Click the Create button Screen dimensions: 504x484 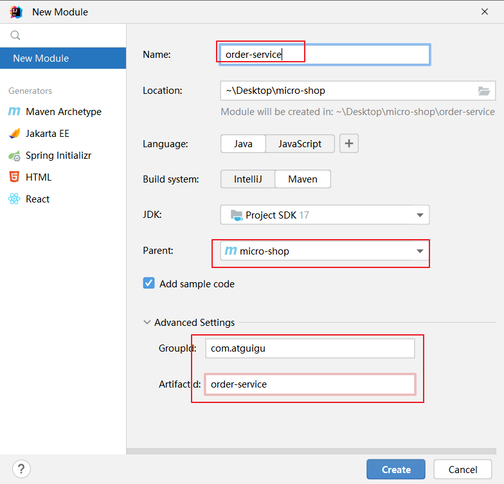[396, 469]
